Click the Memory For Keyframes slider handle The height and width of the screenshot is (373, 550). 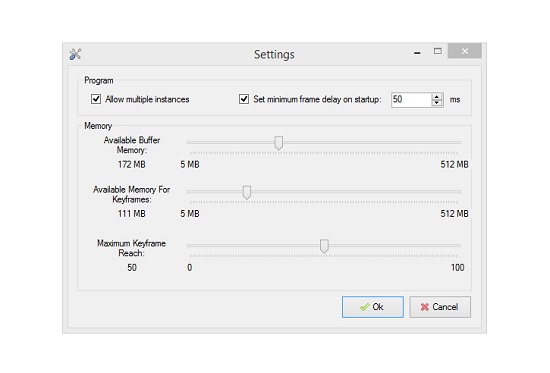pos(247,192)
